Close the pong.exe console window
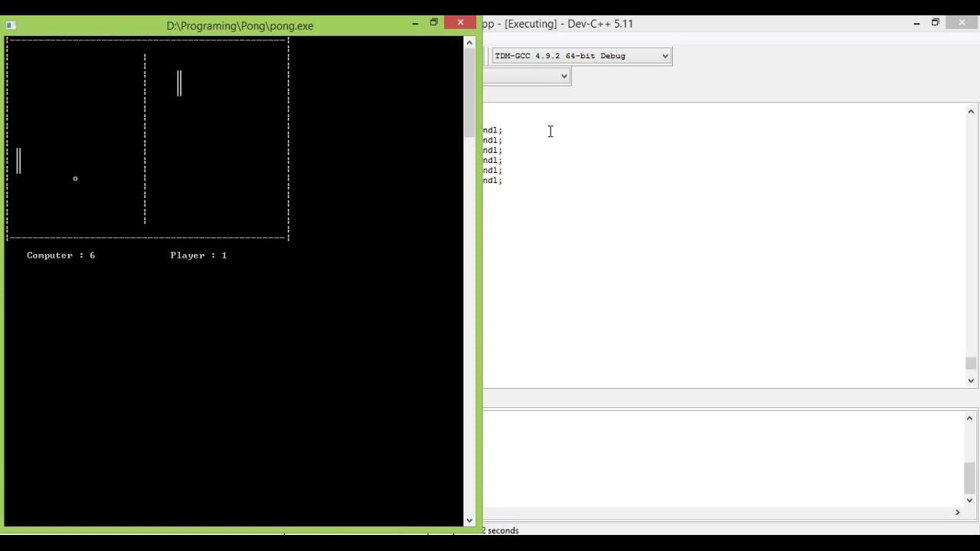Image resolution: width=980 pixels, height=551 pixels. (460, 22)
